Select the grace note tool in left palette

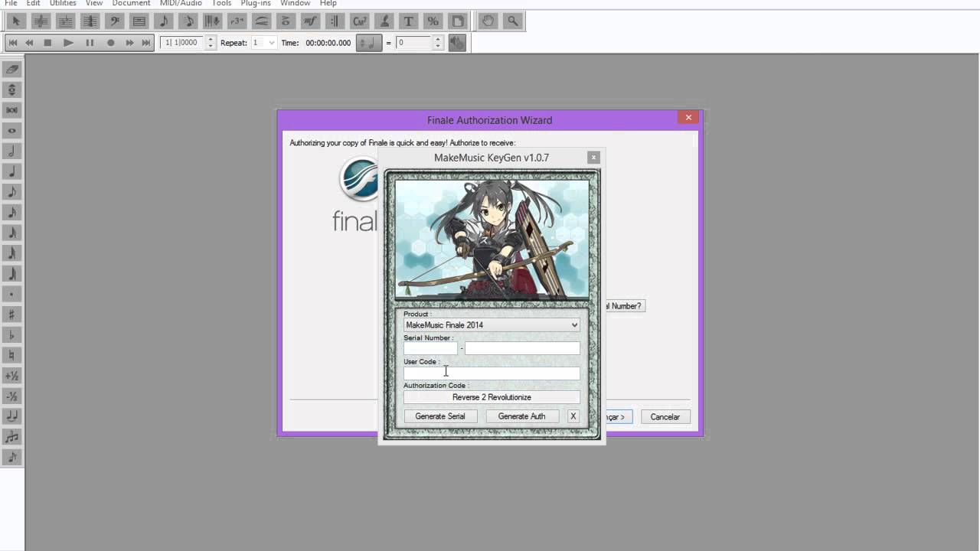[11, 458]
